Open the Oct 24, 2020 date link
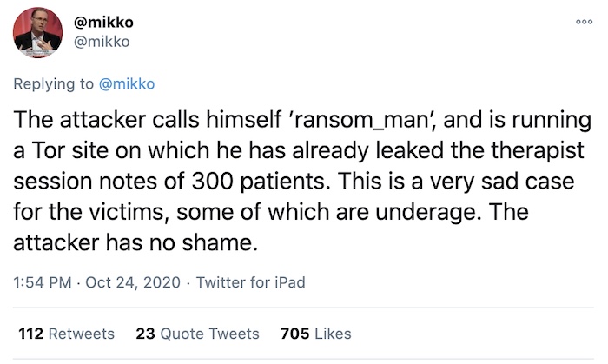This screenshot has width=608, height=364. (x=133, y=282)
